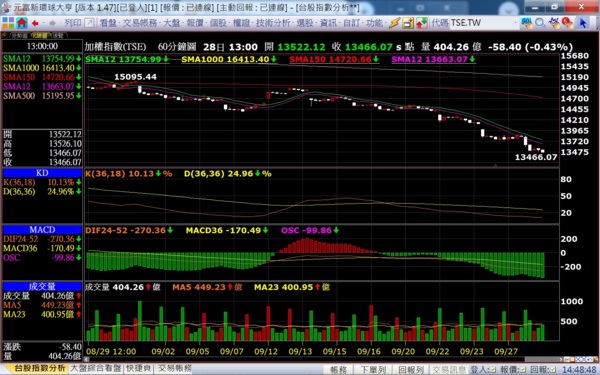Click the red-green up-down arrows icon
Screen dimensions: 600x375
422,23
